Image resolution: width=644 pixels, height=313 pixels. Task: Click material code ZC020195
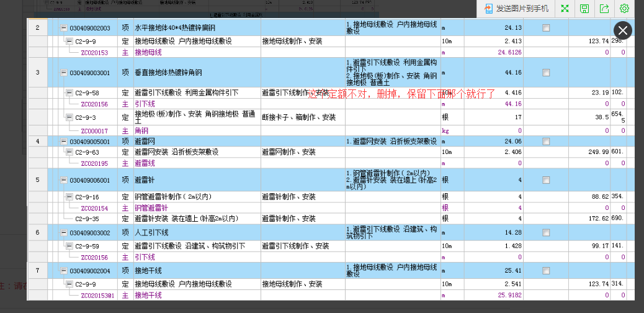(94, 164)
